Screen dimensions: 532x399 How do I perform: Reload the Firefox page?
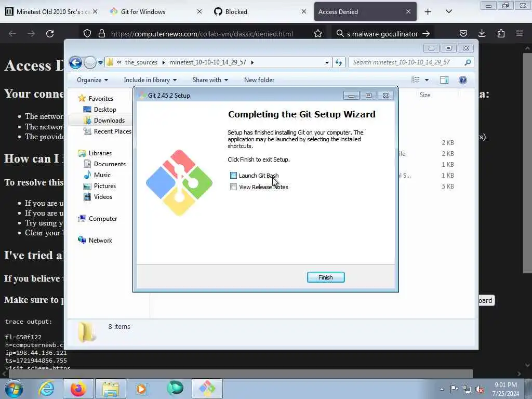click(50, 34)
